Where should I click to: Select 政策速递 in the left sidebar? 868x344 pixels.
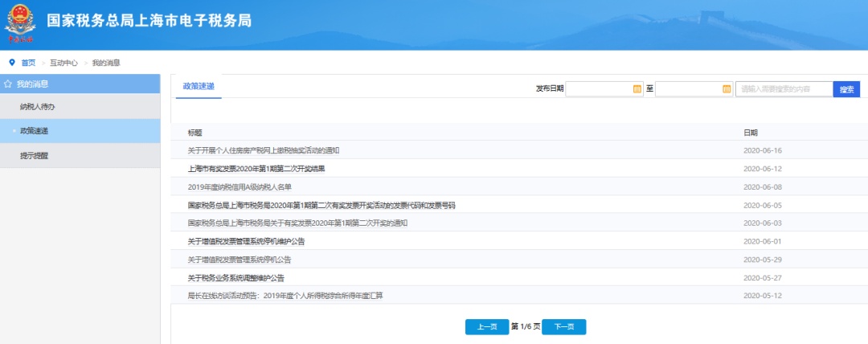click(x=34, y=130)
